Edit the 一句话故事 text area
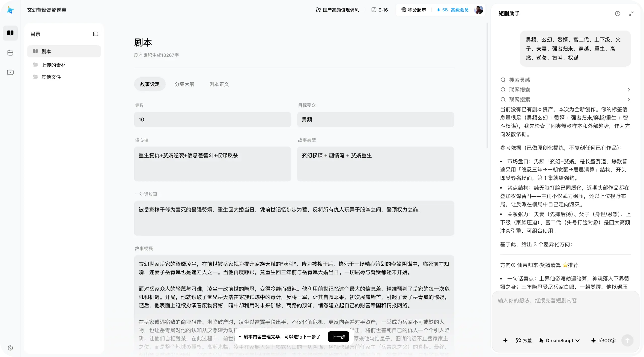644x357 pixels. (x=294, y=218)
